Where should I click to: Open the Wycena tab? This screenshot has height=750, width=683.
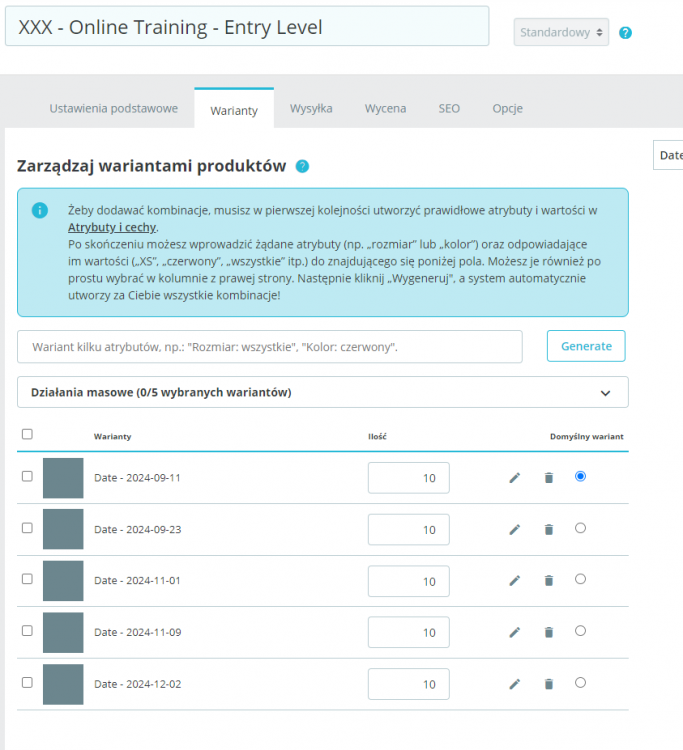[385, 108]
